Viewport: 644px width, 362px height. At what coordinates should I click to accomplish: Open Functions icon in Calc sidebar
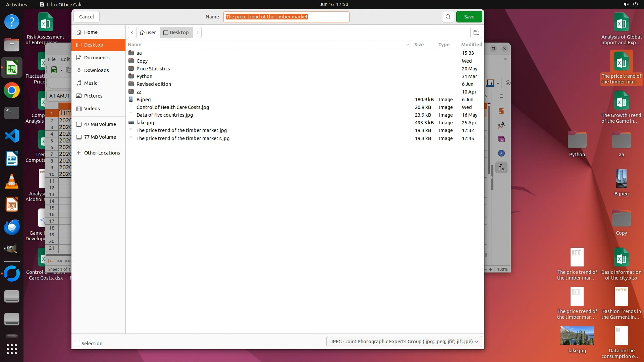click(501, 167)
